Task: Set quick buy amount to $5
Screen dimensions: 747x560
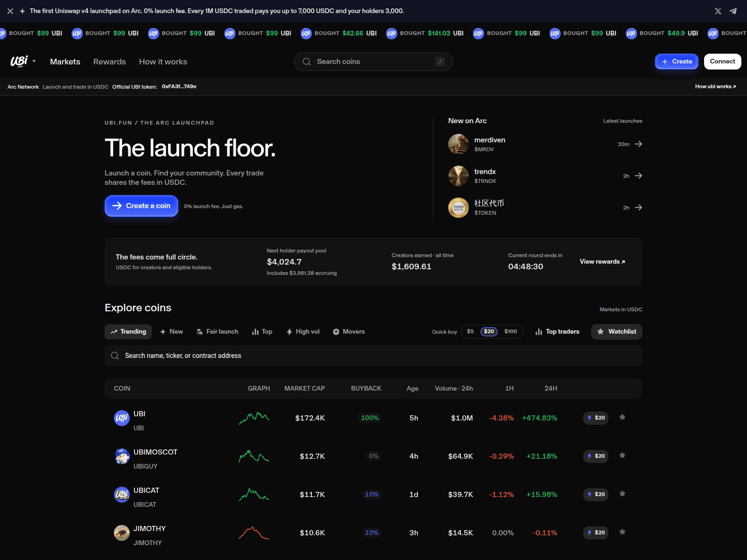Action: point(470,332)
